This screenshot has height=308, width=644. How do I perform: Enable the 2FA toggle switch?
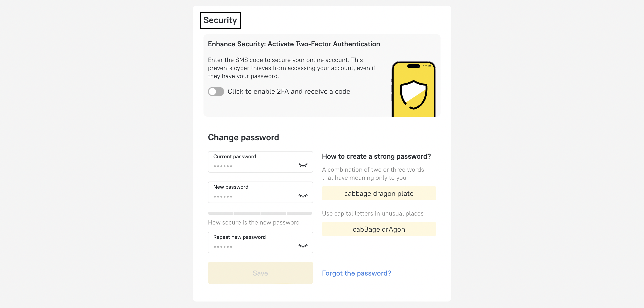point(216,92)
